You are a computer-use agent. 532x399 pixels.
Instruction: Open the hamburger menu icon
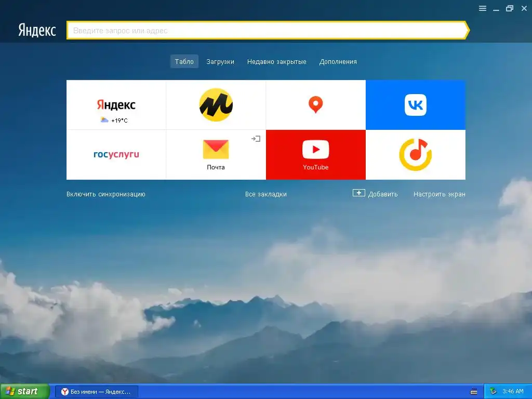click(483, 8)
